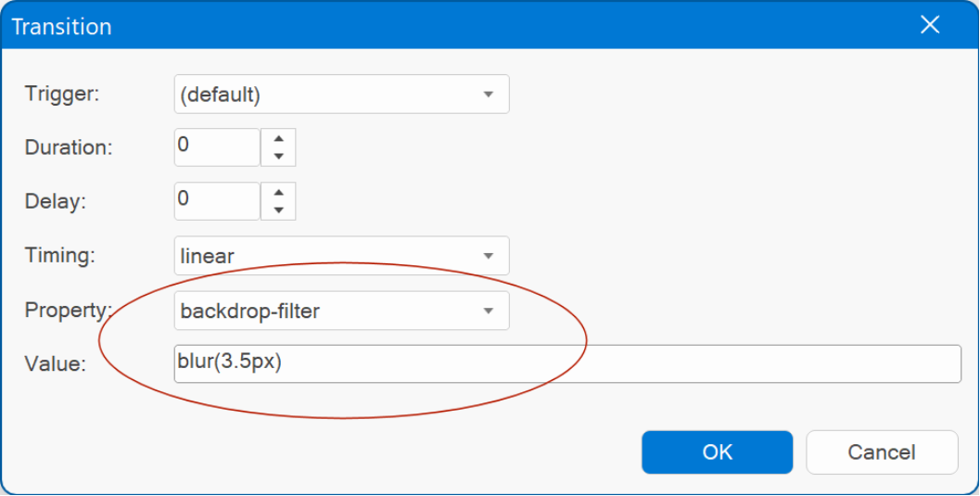This screenshot has width=980, height=496.
Task: Click the Transition title bar text
Action: tap(61, 27)
